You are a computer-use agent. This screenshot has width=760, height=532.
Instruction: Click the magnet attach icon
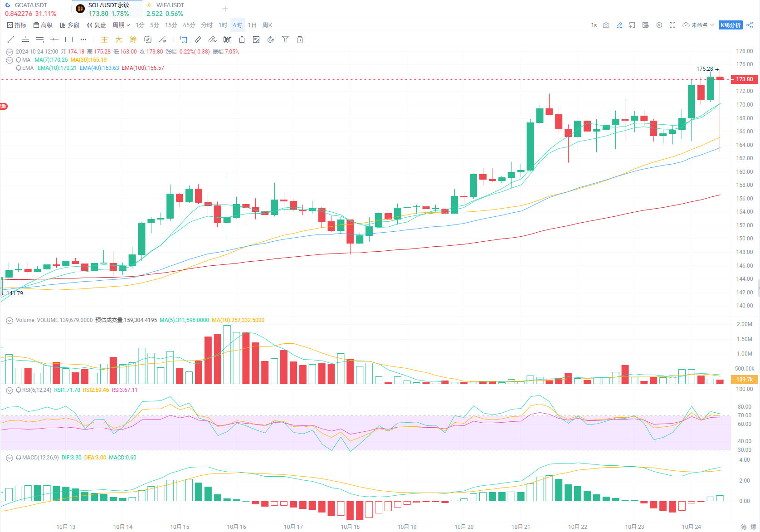(x=271, y=39)
